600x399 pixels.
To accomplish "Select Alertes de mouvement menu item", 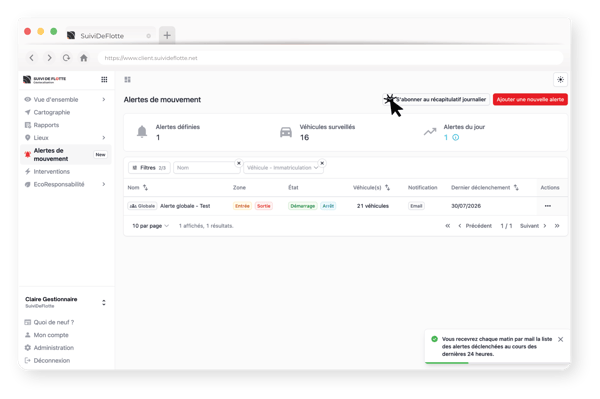I will pyautogui.click(x=65, y=155).
